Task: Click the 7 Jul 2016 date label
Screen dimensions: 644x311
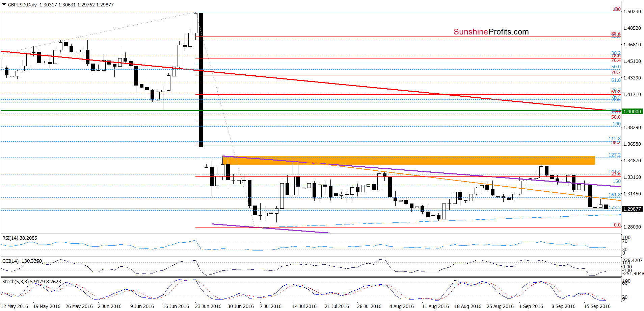Action: [x=271, y=306]
